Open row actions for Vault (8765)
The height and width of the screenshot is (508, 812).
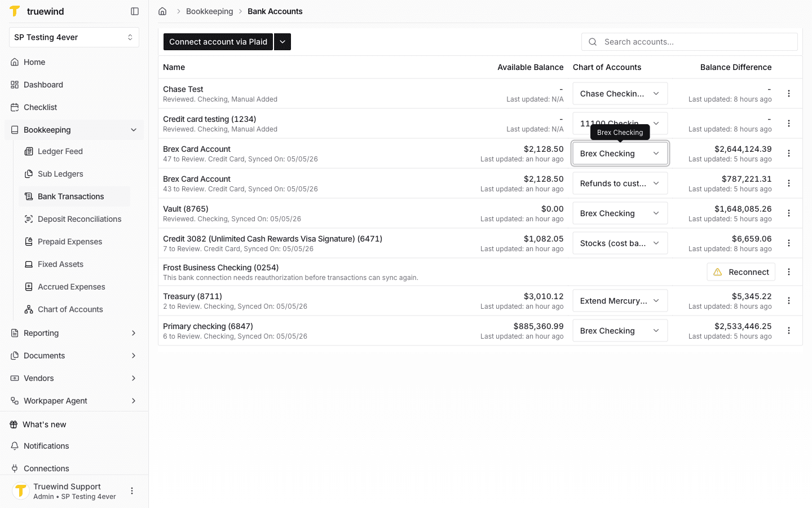point(789,213)
